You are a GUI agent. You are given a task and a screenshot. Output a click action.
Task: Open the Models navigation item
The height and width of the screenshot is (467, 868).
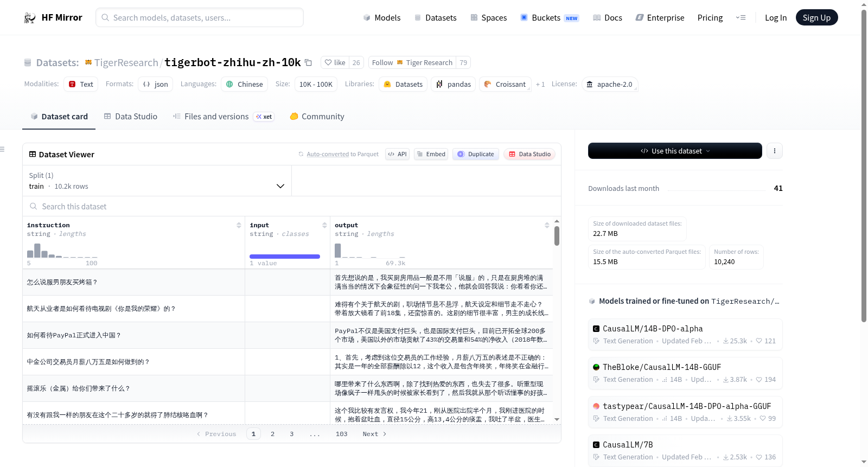[x=382, y=17]
